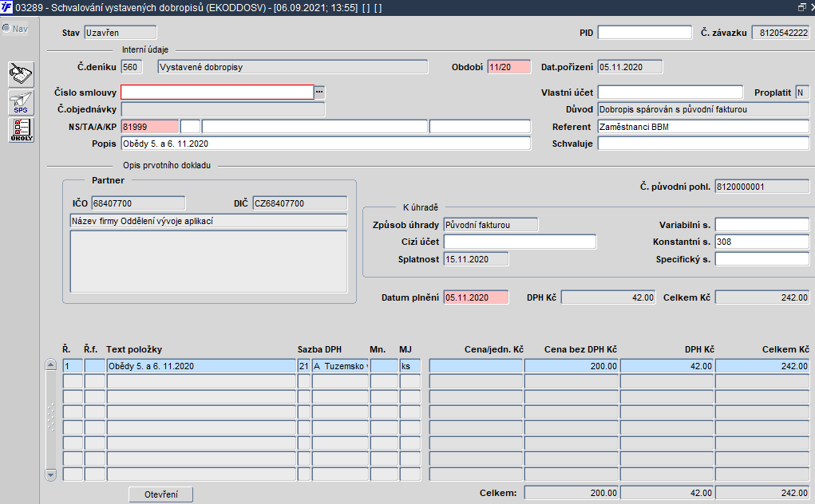Toggle the Nav radio button

tap(6, 29)
